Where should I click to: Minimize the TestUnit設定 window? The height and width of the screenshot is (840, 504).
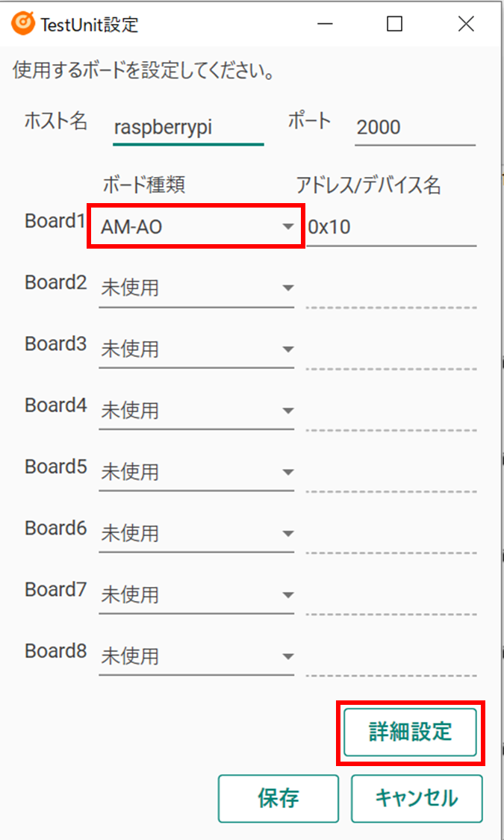click(324, 24)
